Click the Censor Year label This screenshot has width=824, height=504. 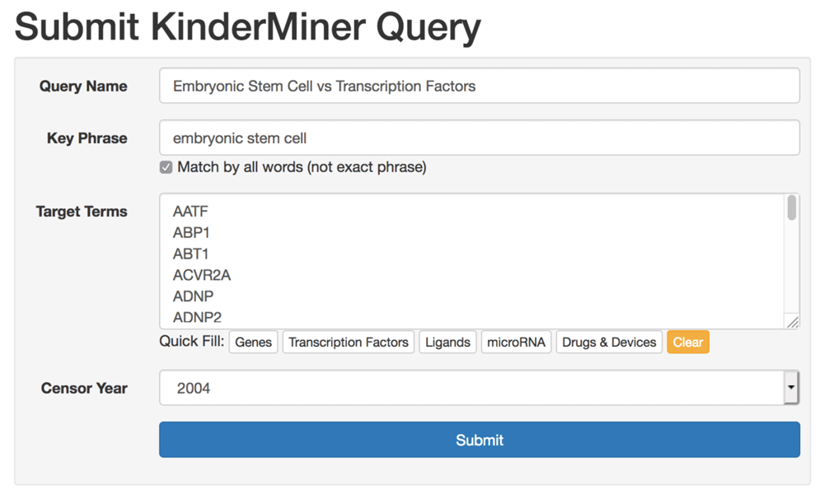tap(84, 388)
